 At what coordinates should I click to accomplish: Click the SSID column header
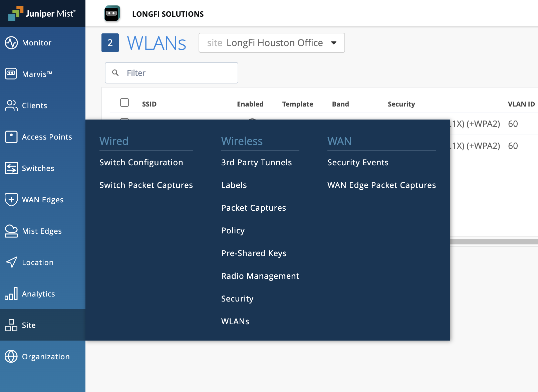pyautogui.click(x=149, y=104)
